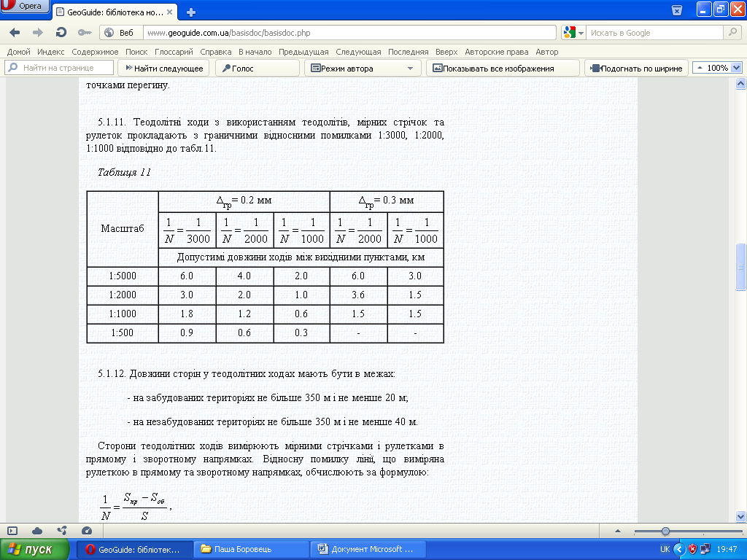Click table cell 3.6
747x560 pixels.
[x=358, y=295]
